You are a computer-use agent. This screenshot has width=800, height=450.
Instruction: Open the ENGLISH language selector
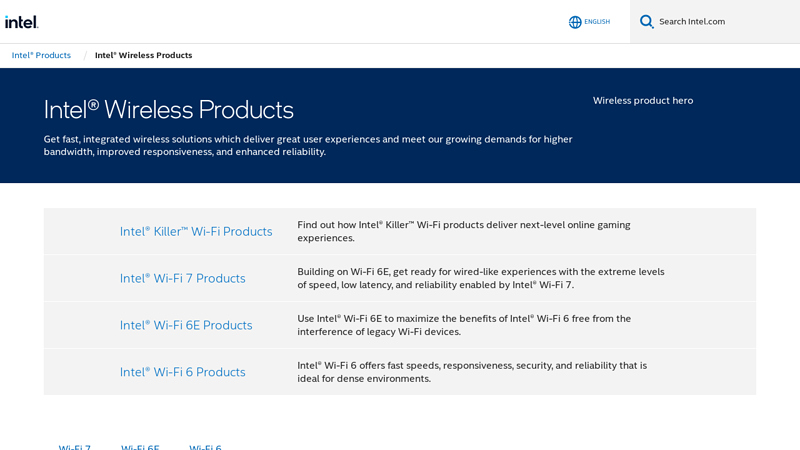click(x=597, y=21)
